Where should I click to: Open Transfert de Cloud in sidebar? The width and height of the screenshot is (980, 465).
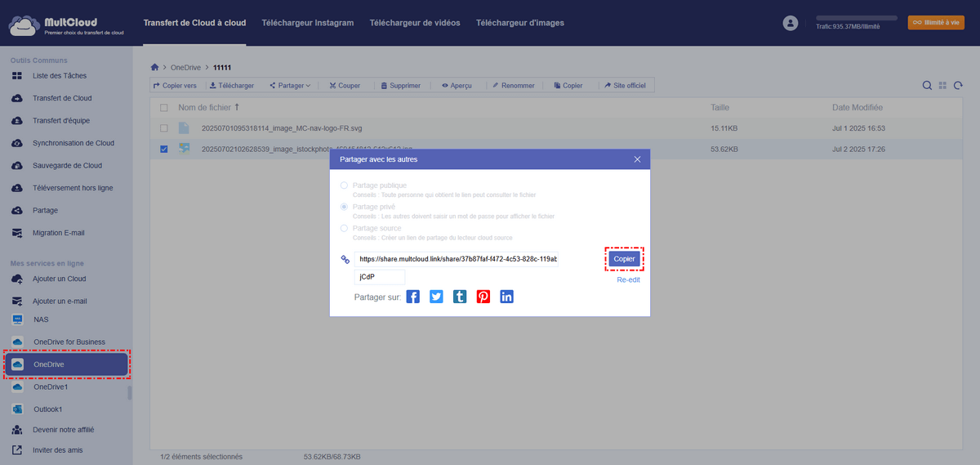(61, 98)
